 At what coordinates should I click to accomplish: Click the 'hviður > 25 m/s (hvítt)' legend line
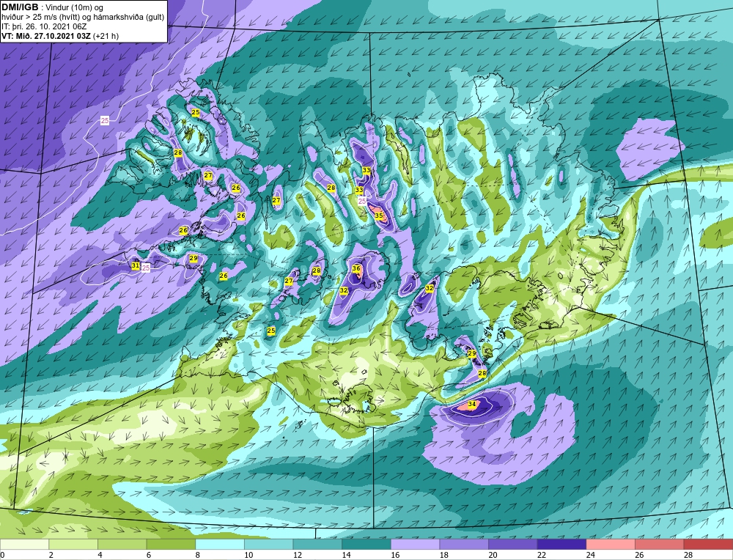[41, 17]
